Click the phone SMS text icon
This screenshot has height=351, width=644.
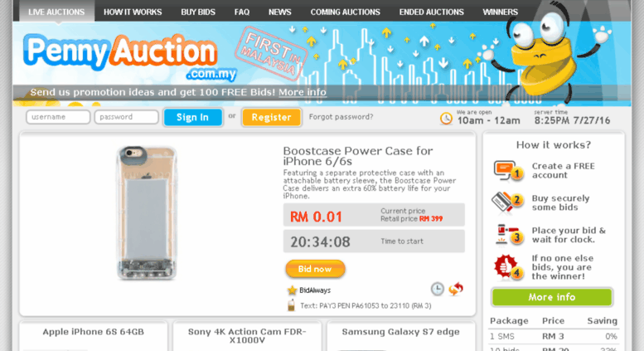tap(291, 305)
